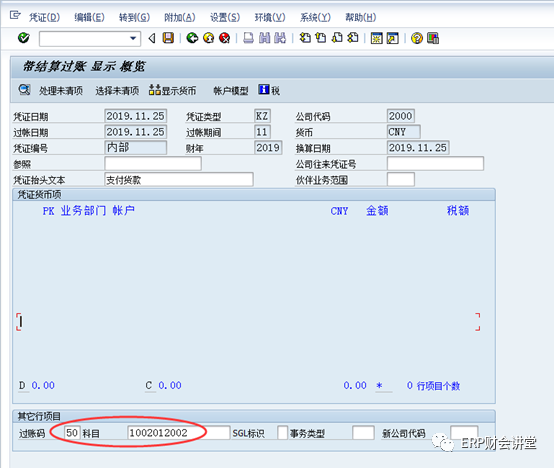The width and height of the screenshot is (554, 468).
Task: Open the 凭证(D) menu
Action: pyautogui.click(x=44, y=17)
